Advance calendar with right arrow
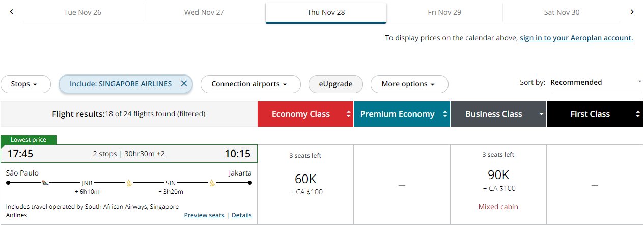Screen dimensions: 644x225 tap(632, 12)
